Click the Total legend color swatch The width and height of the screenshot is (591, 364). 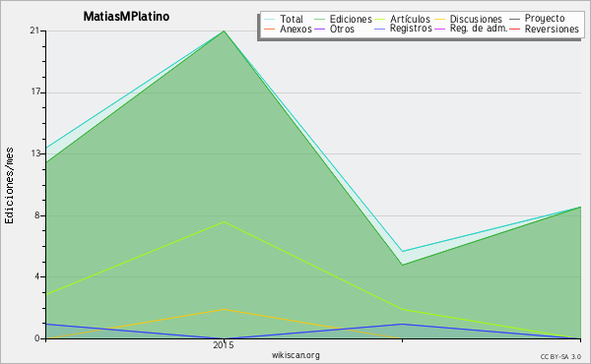[270, 19]
